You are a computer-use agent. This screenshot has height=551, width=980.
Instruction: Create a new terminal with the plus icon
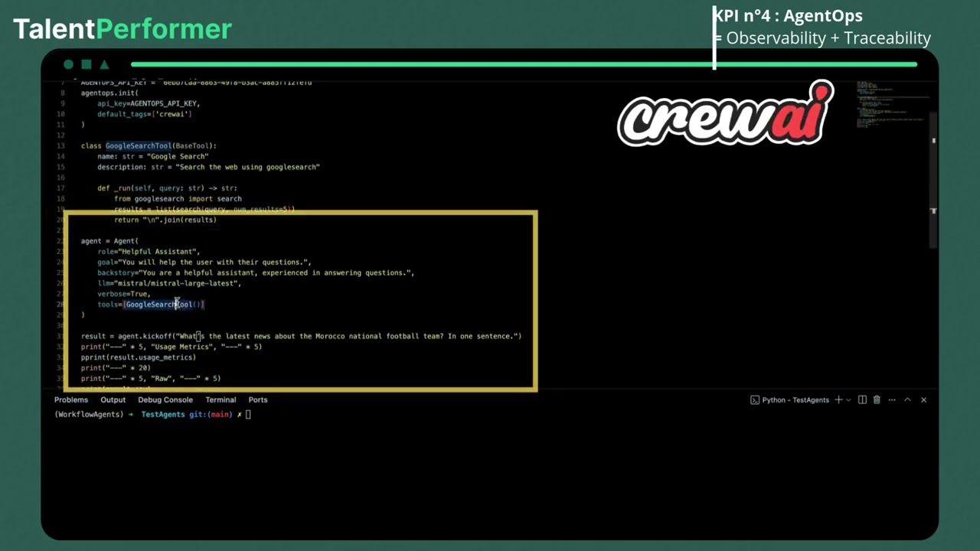838,399
